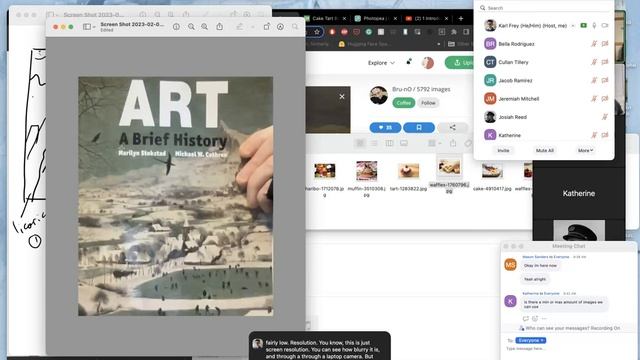Switch Finder to icon view
This screenshot has height=360, width=640.
[x=360, y=143]
